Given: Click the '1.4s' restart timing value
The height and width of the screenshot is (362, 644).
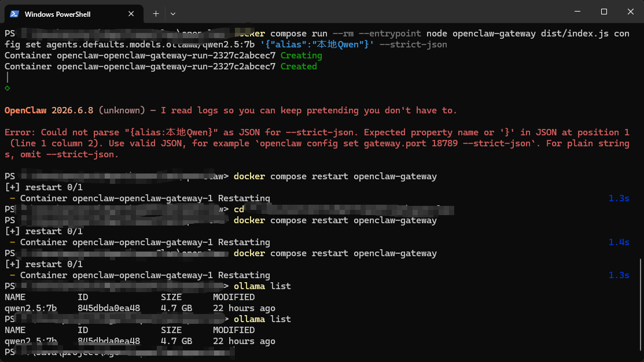Looking at the screenshot, I should pos(619,242).
